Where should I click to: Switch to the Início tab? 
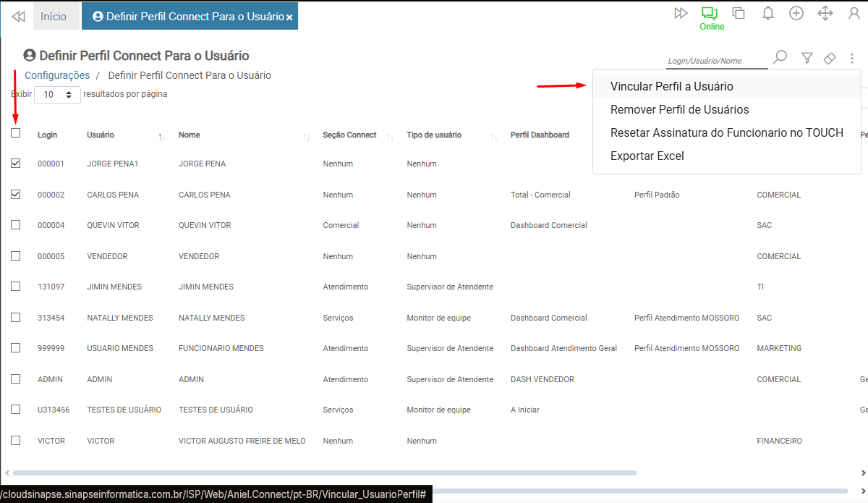(x=54, y=16)
